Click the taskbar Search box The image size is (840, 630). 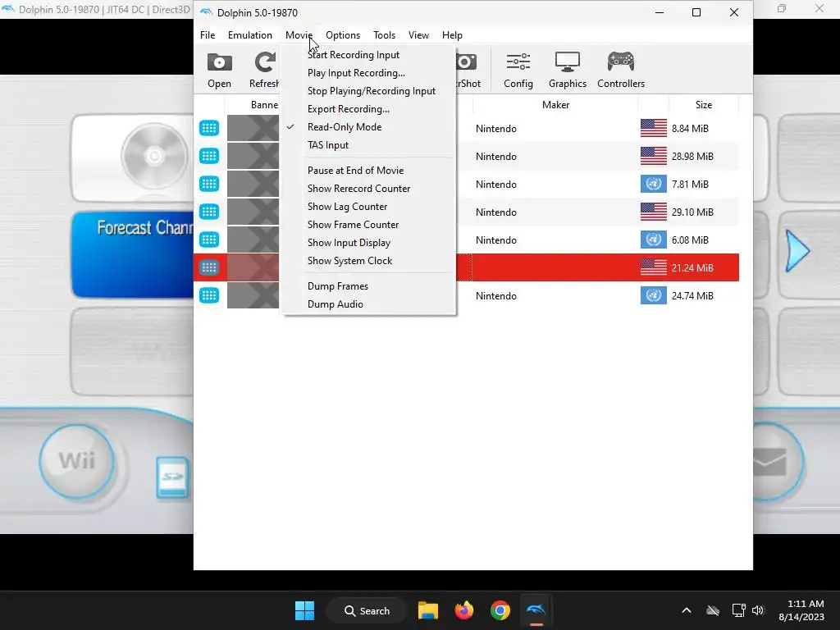click(367, 610)
